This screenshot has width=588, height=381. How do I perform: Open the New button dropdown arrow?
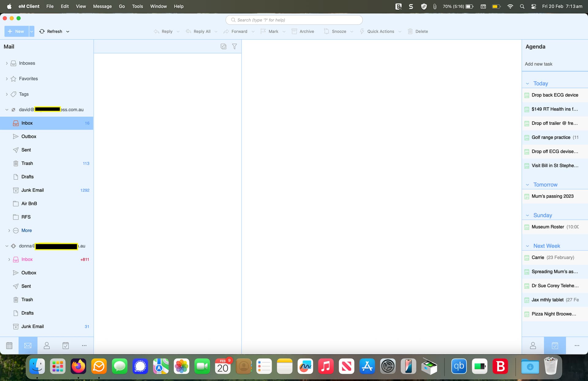tap(32, 31)
